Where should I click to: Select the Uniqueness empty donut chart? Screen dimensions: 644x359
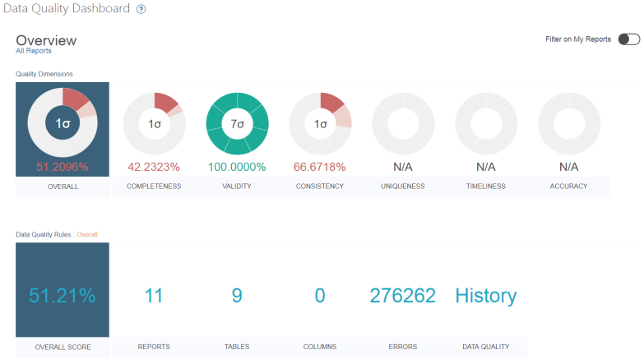(403, 123)
